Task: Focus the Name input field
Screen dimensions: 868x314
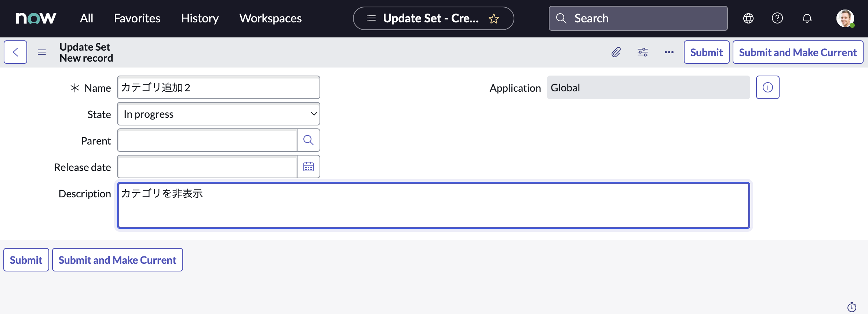Action: (218, 87)
